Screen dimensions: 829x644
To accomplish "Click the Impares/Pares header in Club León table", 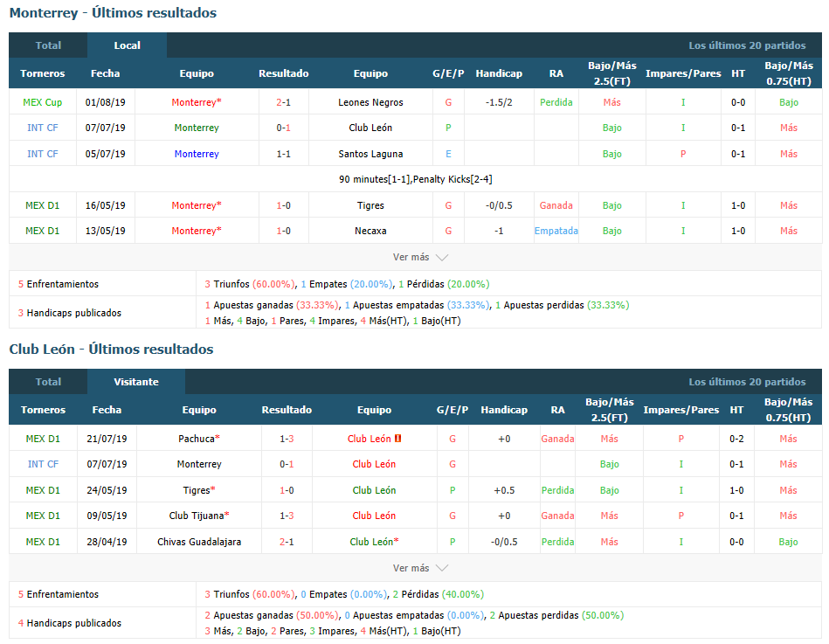I will [x=681, y=410].
